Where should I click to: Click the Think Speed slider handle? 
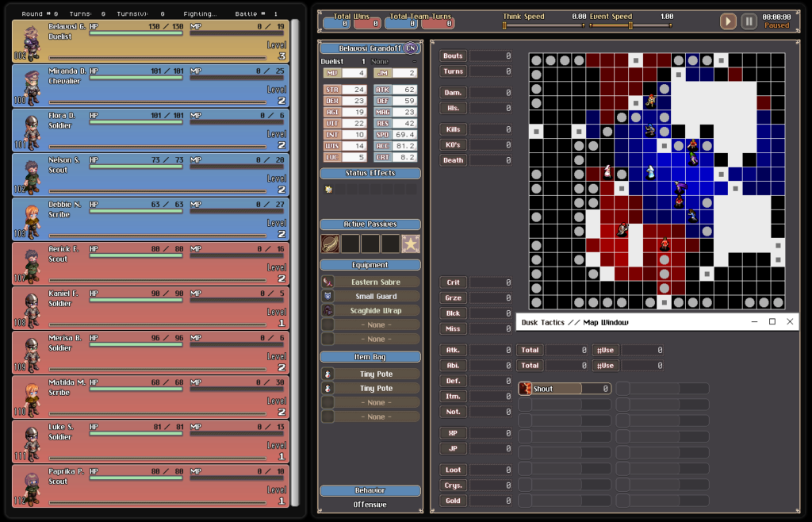click(504, 25)
